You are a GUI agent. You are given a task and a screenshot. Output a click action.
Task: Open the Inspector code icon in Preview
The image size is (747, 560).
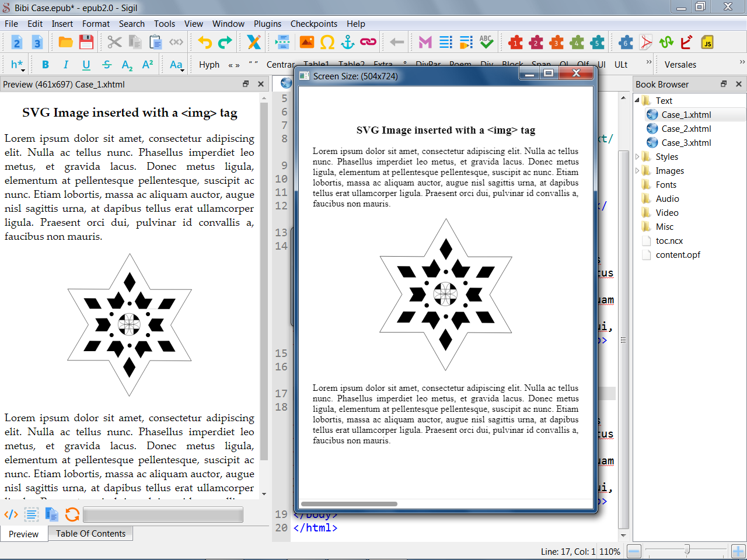click(11, 514)
